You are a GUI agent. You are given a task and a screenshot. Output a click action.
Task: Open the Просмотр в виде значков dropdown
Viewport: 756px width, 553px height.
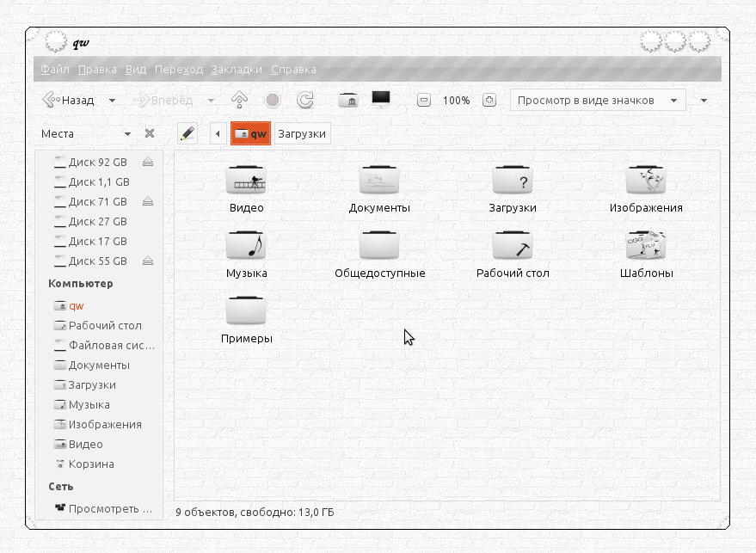(598, 101)
